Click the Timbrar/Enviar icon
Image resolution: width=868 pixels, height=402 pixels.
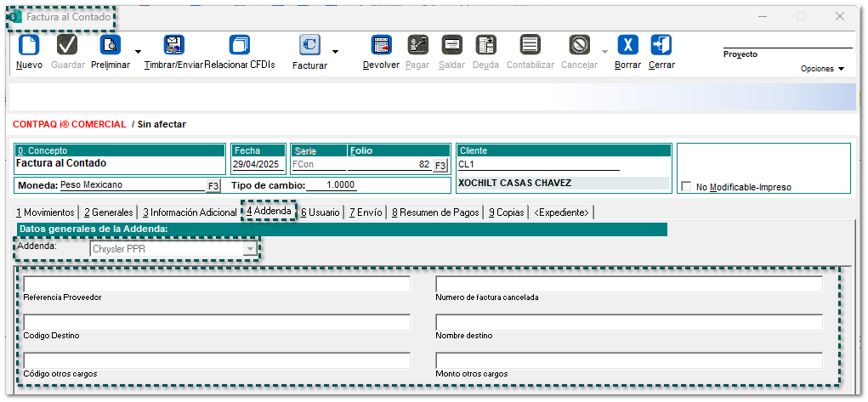click(x=173, y=45)
